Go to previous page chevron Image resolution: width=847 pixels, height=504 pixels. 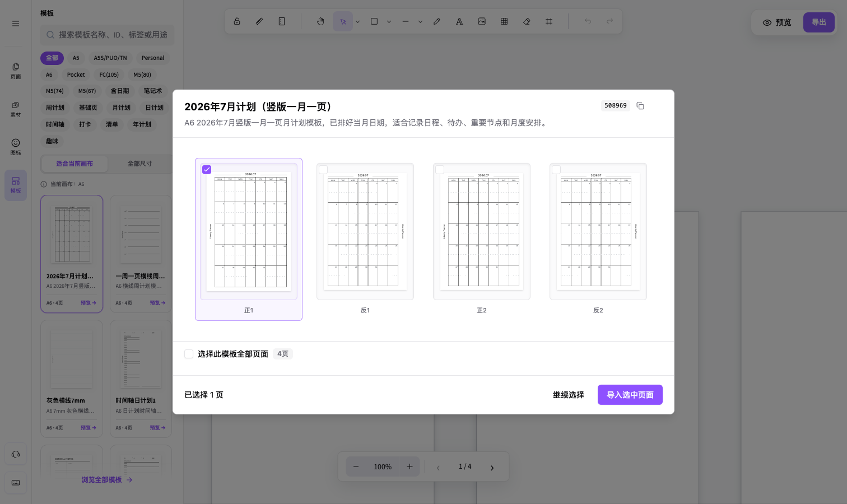438,468
